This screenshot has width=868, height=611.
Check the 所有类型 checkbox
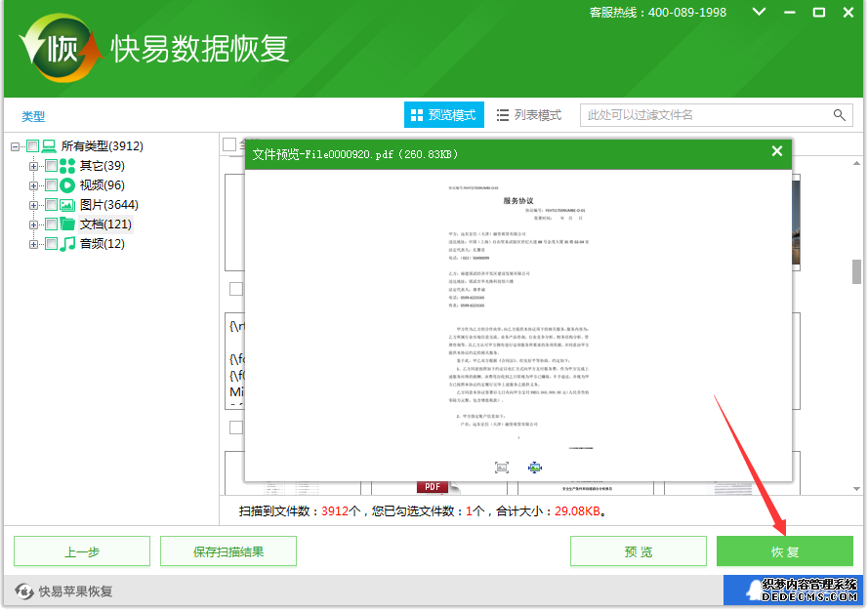(33, 146)
